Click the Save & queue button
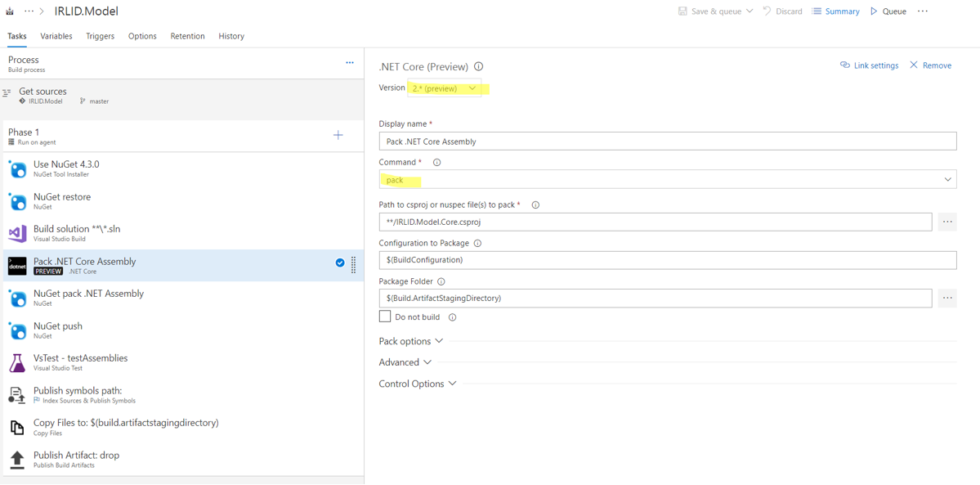The image size is (980, 485). [x=710, y=11]
